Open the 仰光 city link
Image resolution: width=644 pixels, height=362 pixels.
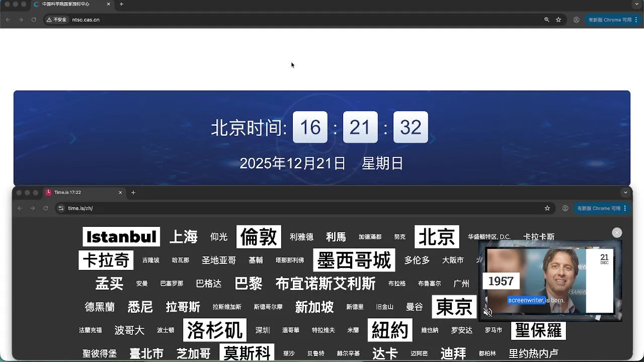click(x=219, y=237)
